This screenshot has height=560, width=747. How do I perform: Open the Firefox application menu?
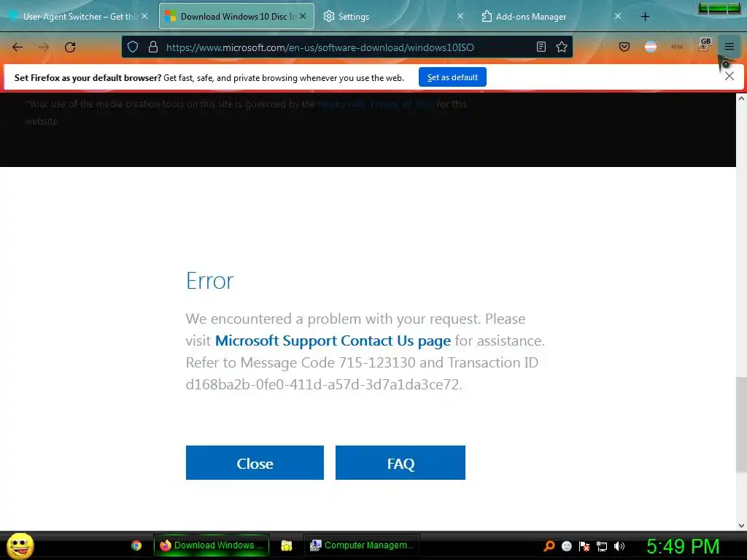(x=729, y=46)
